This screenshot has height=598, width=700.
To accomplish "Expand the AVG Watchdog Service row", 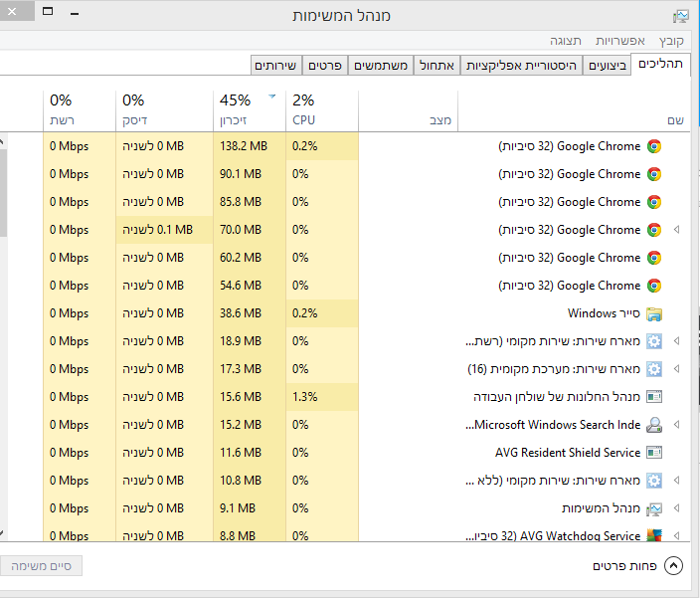I will click(677, 535).
